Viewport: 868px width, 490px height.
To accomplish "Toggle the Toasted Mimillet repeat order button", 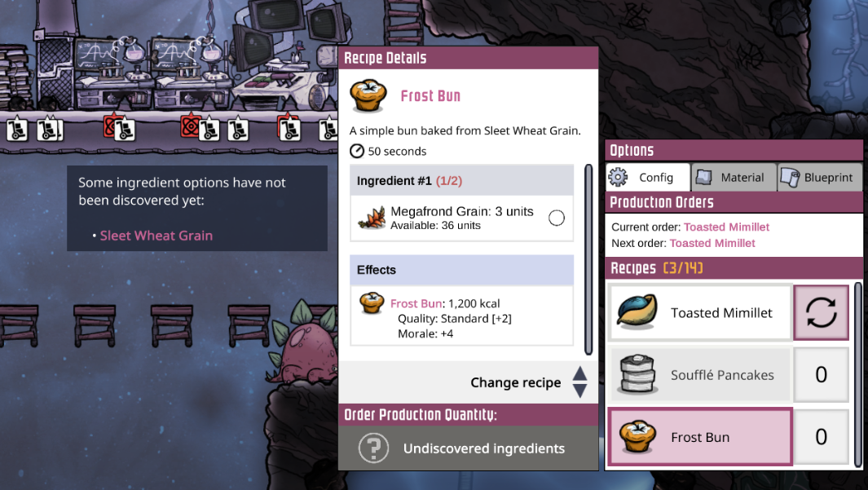I will [821, 313].
